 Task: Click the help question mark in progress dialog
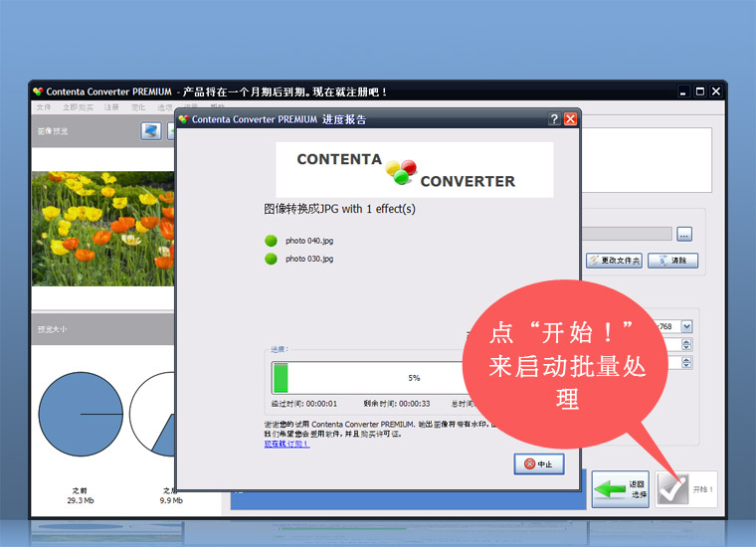pyautogui.click(x=554, y=119)
